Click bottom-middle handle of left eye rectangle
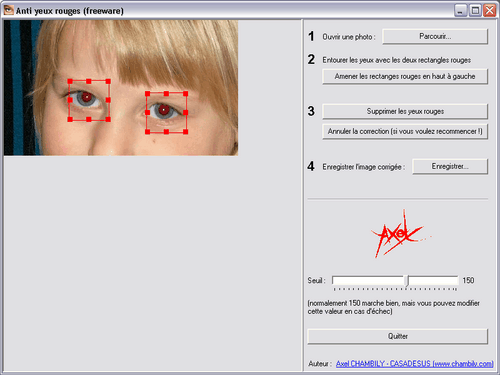Screen dimensions: 500x375 click(x=89, y=119)
